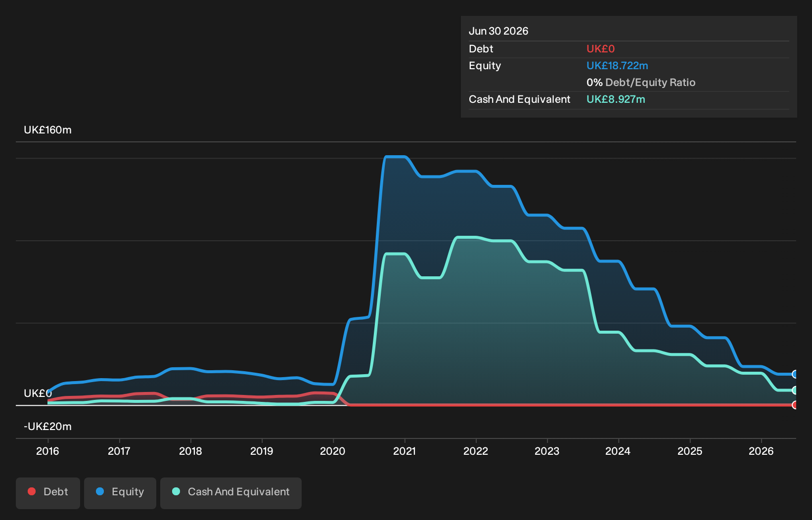
Task: Toggle the Debt series legend button
Action: pos(48,493)
